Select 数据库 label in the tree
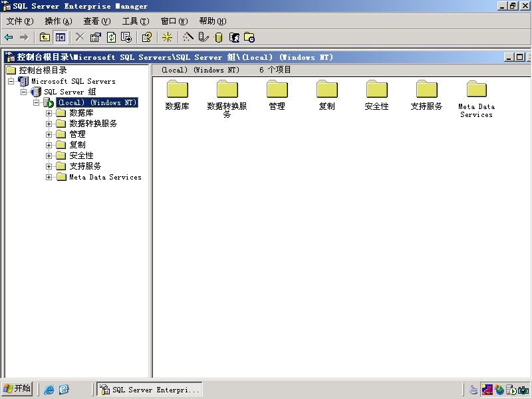 (81, 113)
